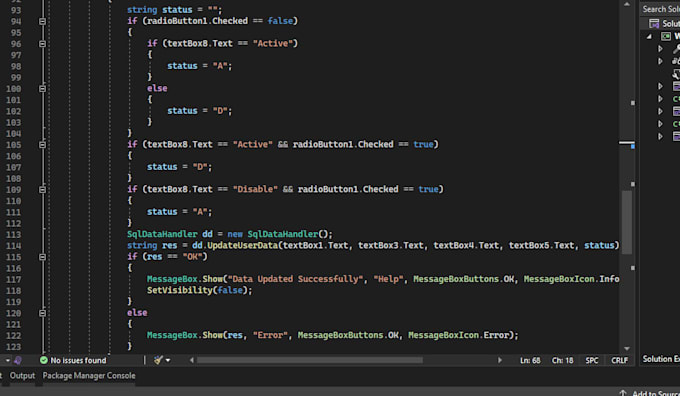Click the SPC indentation indicator
The image size is (680, 396).
click(x=592, y=360)
